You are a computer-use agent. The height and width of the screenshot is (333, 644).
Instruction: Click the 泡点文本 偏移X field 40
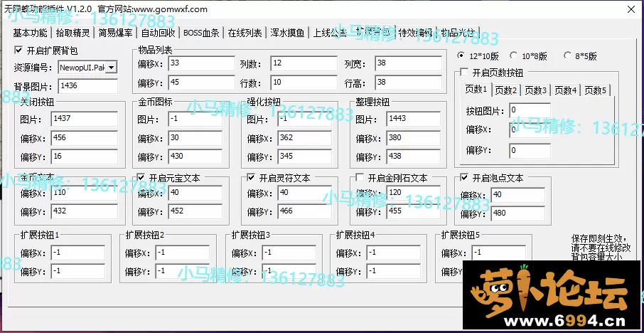tap(518, 195)
